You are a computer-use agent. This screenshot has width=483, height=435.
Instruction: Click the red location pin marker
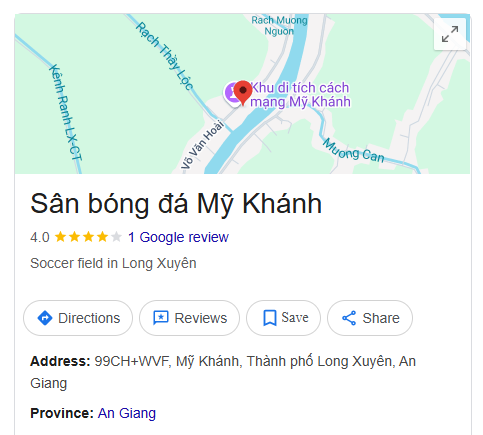coord(243,93)
